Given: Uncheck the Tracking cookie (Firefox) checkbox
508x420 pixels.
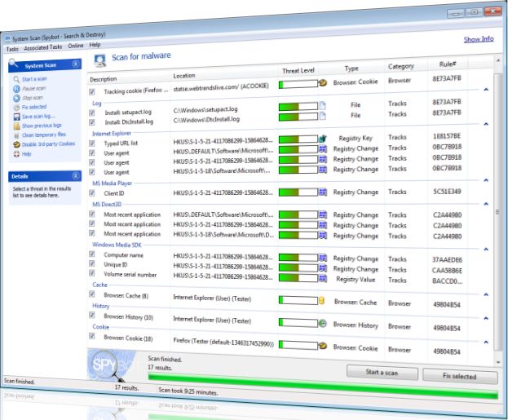Looking at the screenshot, I should [x=92, y=92].
